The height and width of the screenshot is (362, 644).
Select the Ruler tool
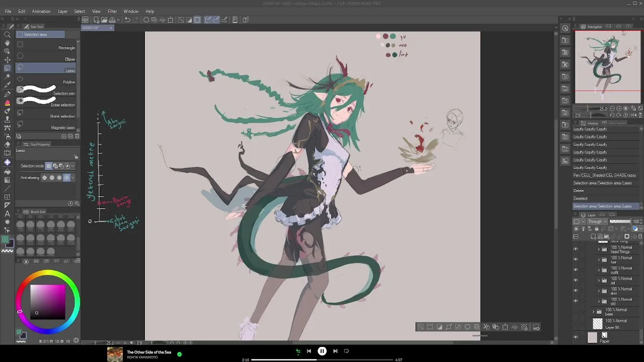pyautogui.click(x=7, y=205)
